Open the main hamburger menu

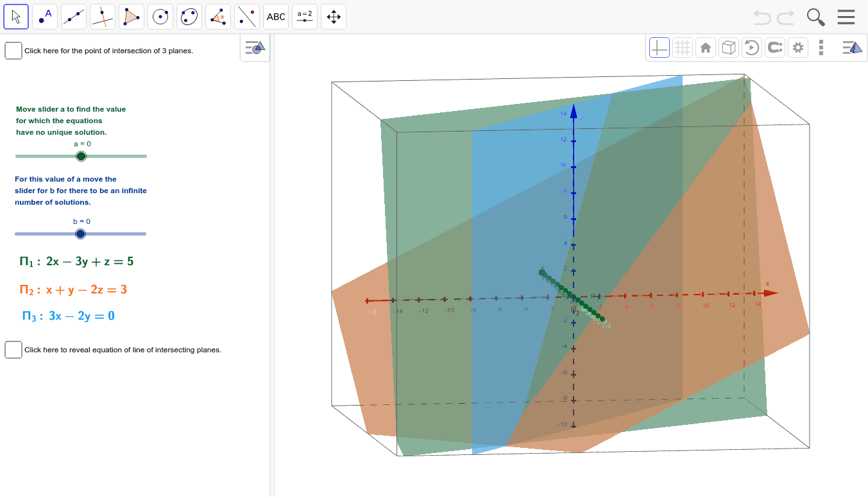[x=846, y=17]
